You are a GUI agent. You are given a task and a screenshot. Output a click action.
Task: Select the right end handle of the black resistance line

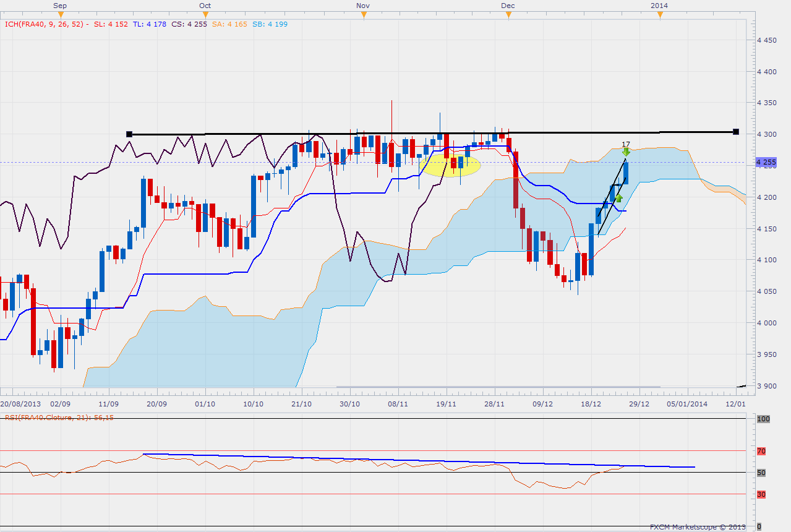pos(735,132)
